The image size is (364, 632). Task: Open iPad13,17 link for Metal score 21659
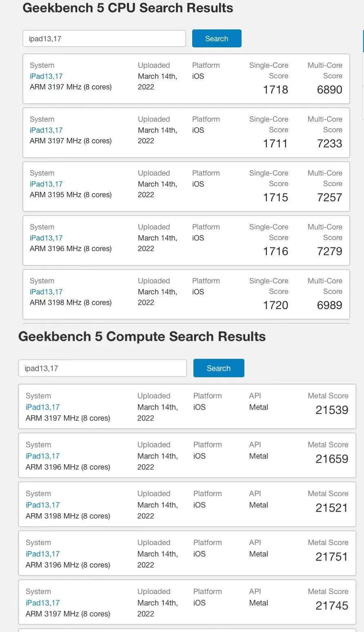pos(42,456)
